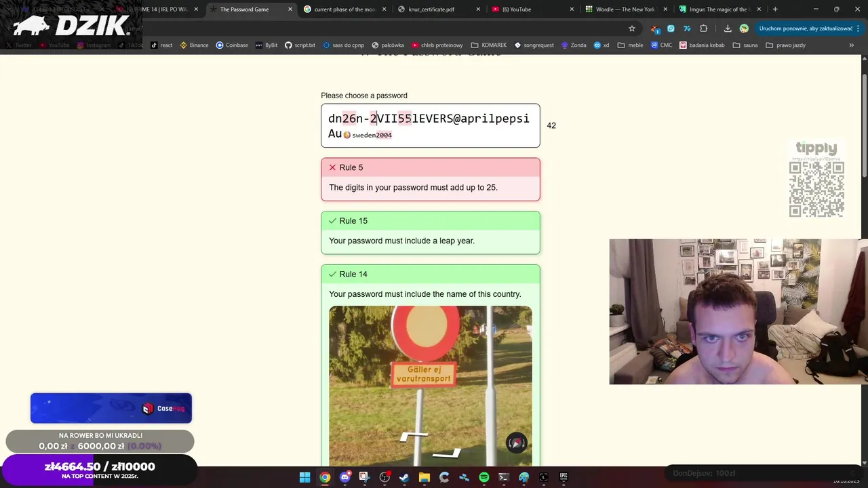Click the compass button on the street view
The width and height of the screenshot is (868, 488).
coord(517,443)
